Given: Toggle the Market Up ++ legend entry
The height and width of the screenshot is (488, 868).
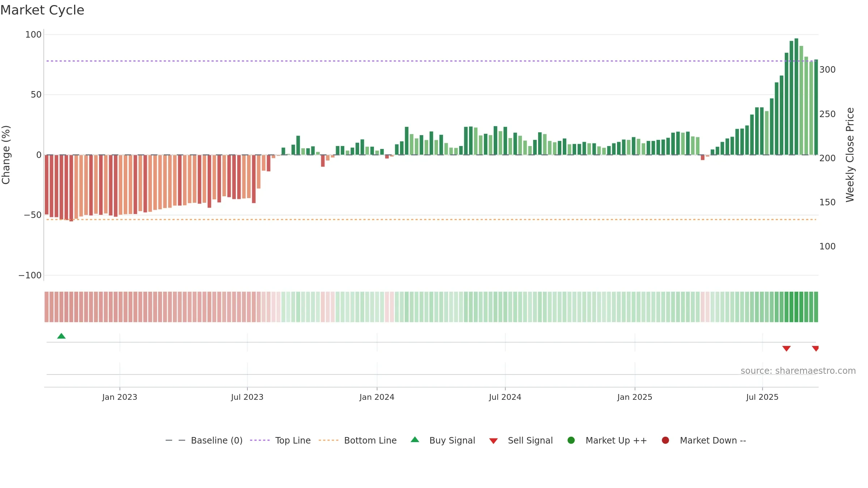Looking at the screenshot, I should [607, 440].
